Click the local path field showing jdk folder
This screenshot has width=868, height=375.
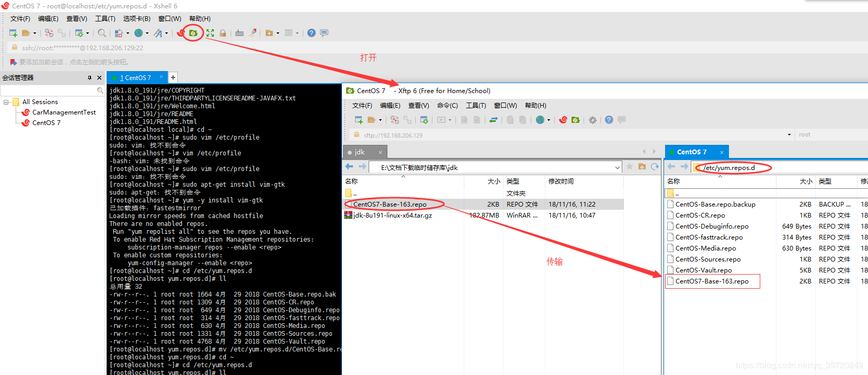494,167
